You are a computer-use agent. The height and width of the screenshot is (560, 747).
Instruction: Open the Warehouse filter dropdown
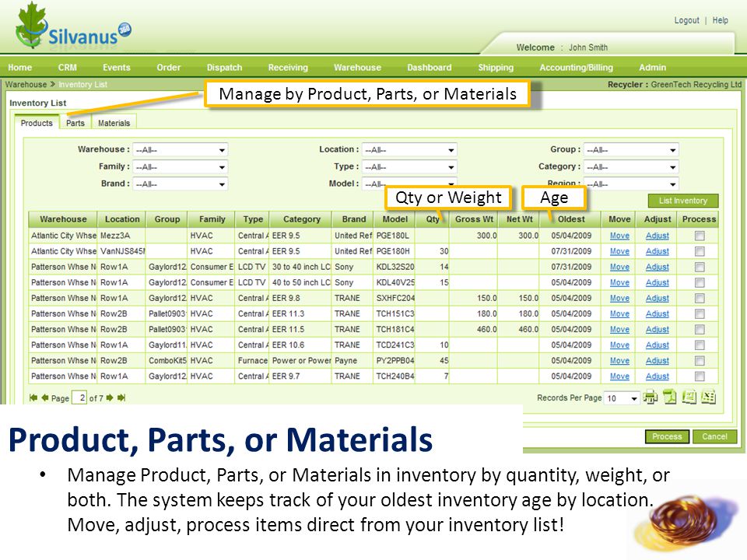click(x=180, y=150)
